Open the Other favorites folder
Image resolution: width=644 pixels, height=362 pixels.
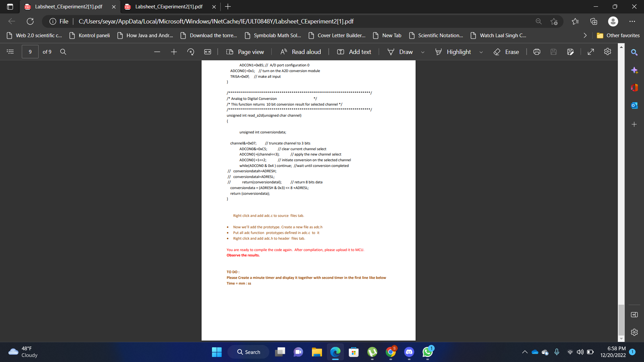pos(619,35)
